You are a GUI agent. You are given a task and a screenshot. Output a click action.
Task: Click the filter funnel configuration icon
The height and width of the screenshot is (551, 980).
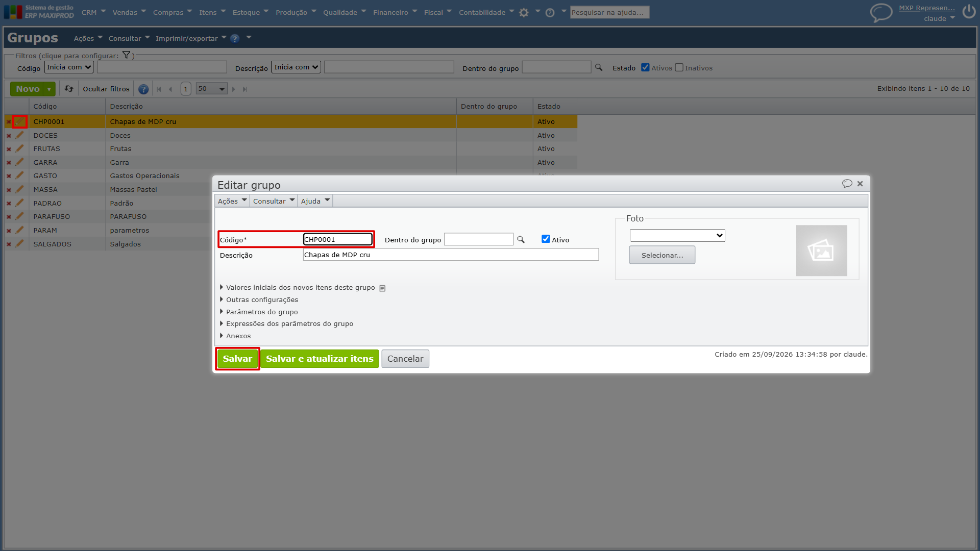tap(126, 55)
